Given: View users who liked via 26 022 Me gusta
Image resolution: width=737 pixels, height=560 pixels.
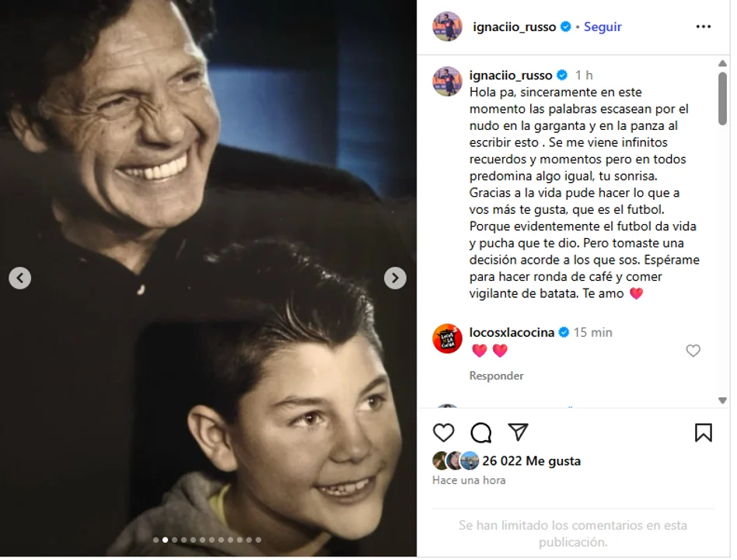Looking at the screenshot, I should pyautogui.click(x=531, y=460).
